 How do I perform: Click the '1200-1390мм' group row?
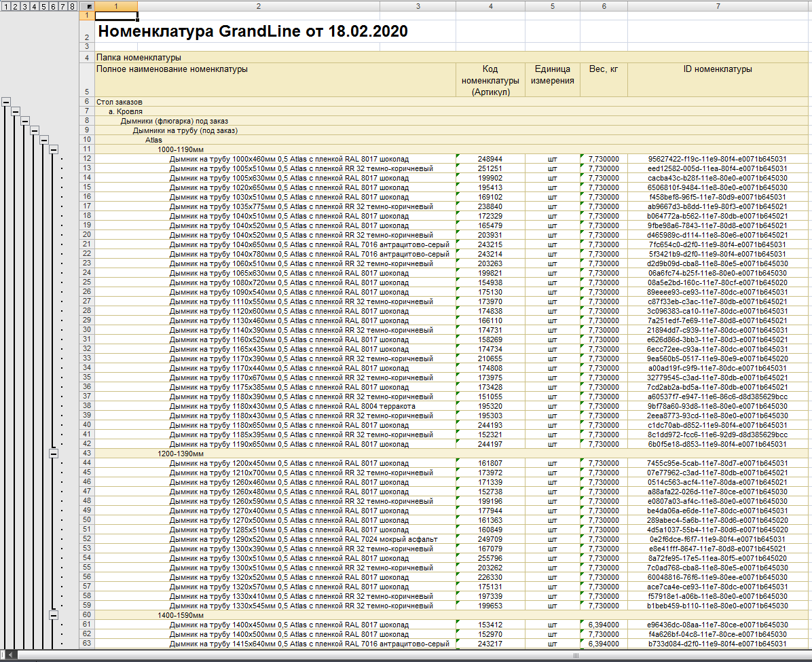point(451,454)
